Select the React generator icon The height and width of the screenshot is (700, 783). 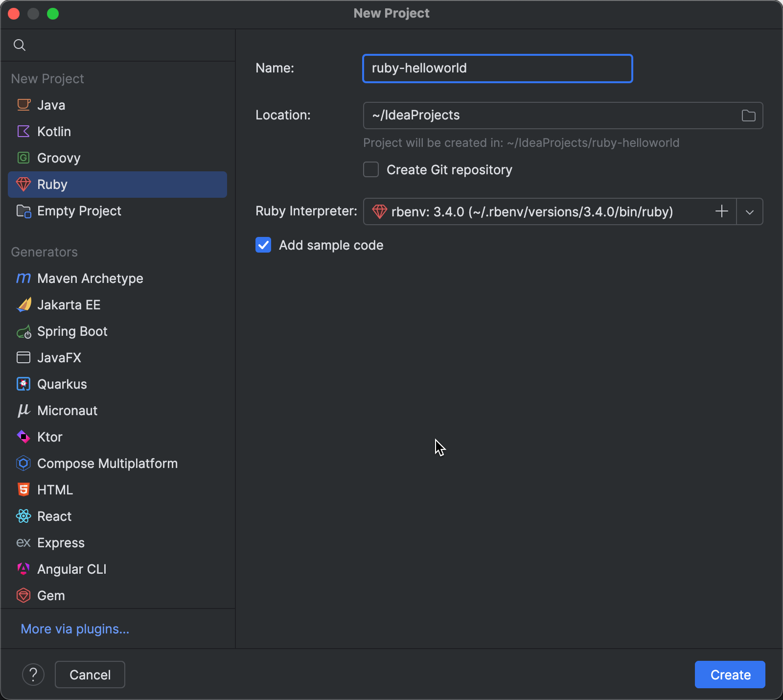pos(23,516)
